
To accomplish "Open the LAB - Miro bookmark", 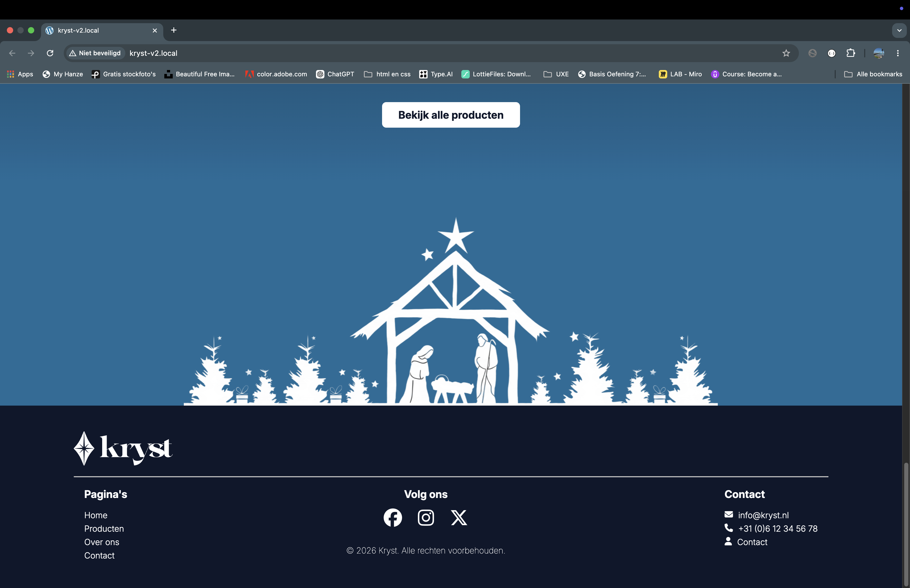I will click(680, 74).
